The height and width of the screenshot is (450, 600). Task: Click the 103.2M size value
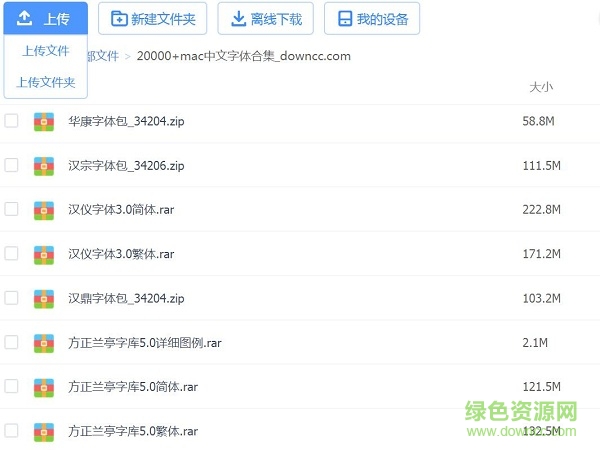click(541, 298)
